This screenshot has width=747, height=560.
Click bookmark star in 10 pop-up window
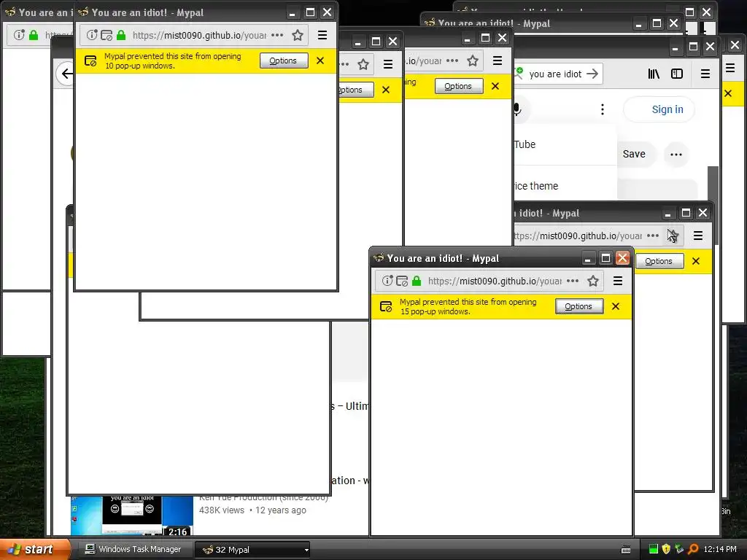[298, 35]
